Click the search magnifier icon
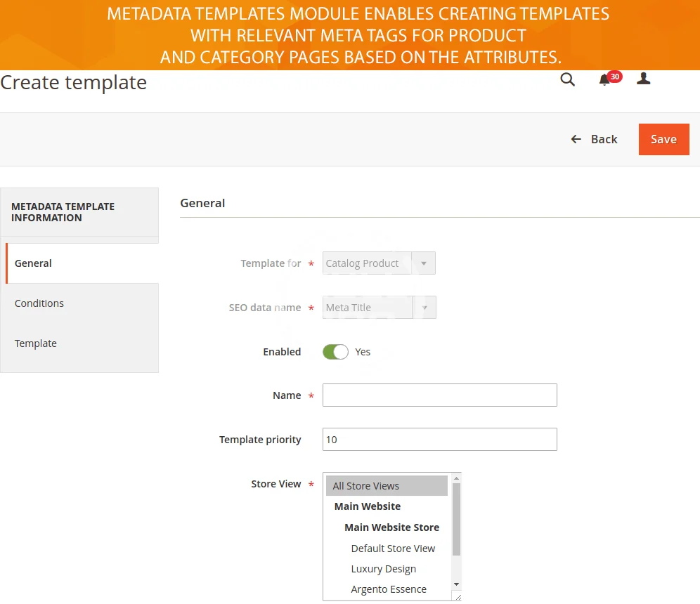 coord(567,80)
